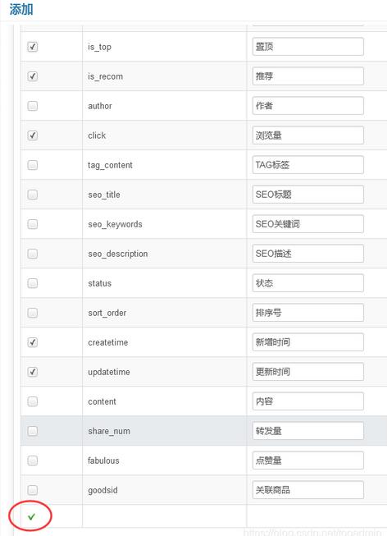392x536 pixels.
Task: Select the 排序号 input field
Action: [308, 313]
